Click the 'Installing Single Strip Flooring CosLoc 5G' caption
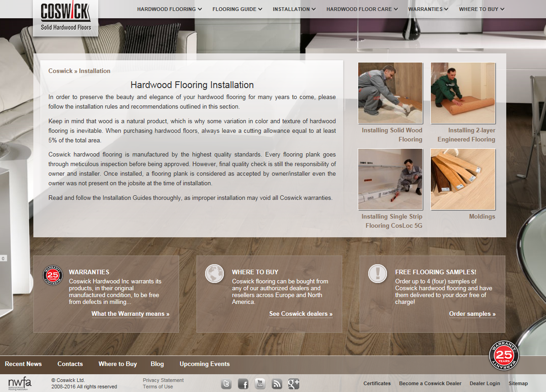Viewport: 546px width, 392px height. (x=392, y=221)
